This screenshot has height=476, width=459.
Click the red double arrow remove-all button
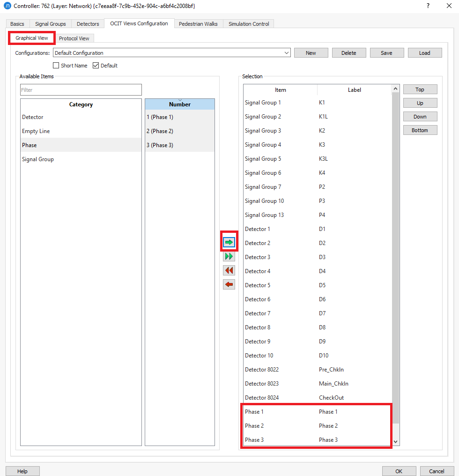click(x=229, y=270)
